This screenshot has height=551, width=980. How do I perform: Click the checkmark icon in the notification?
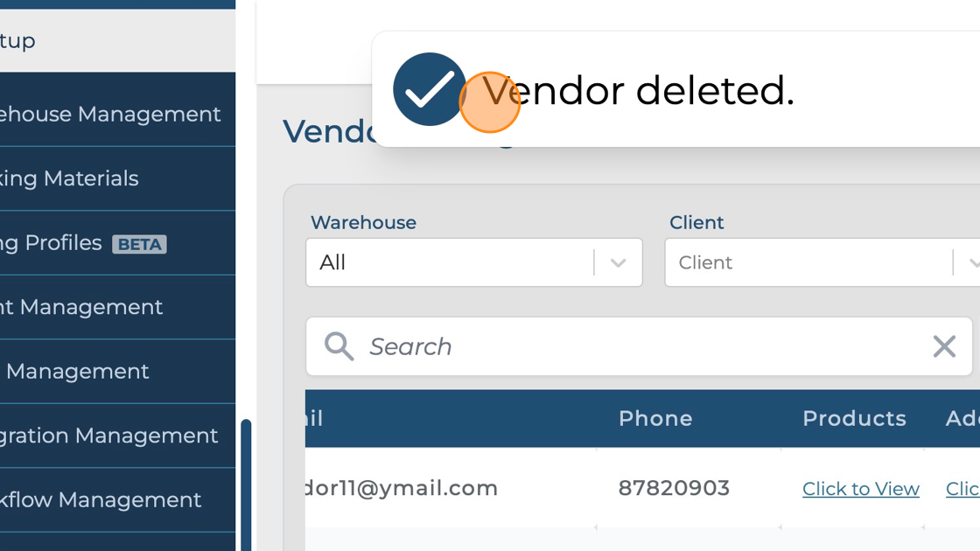[x=430, y=89]
